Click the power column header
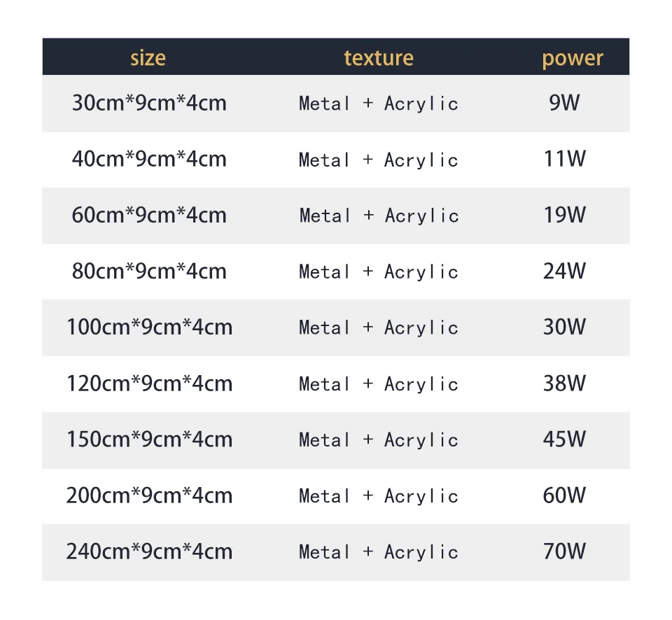 point(573,59)
